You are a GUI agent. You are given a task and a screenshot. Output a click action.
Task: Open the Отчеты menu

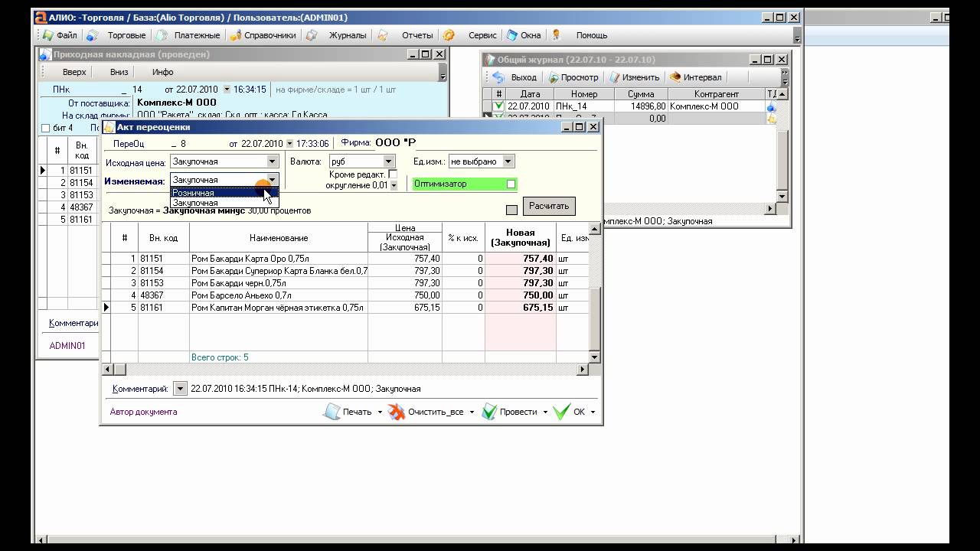click(417, 35)
